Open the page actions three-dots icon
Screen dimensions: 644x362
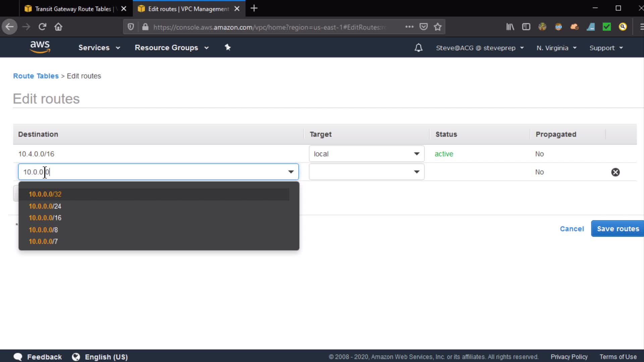coord(409,27)
